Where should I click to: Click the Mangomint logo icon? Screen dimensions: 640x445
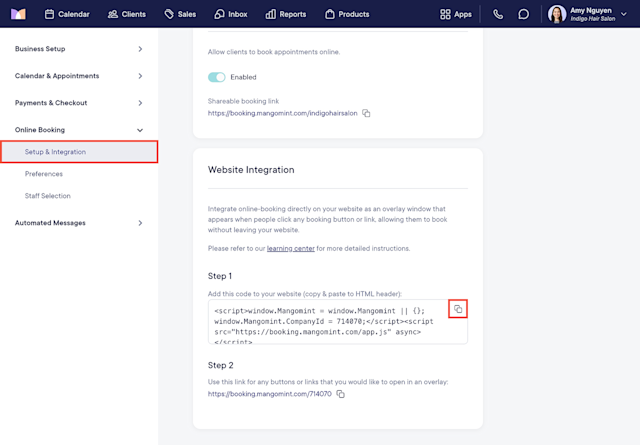(18, 14)
